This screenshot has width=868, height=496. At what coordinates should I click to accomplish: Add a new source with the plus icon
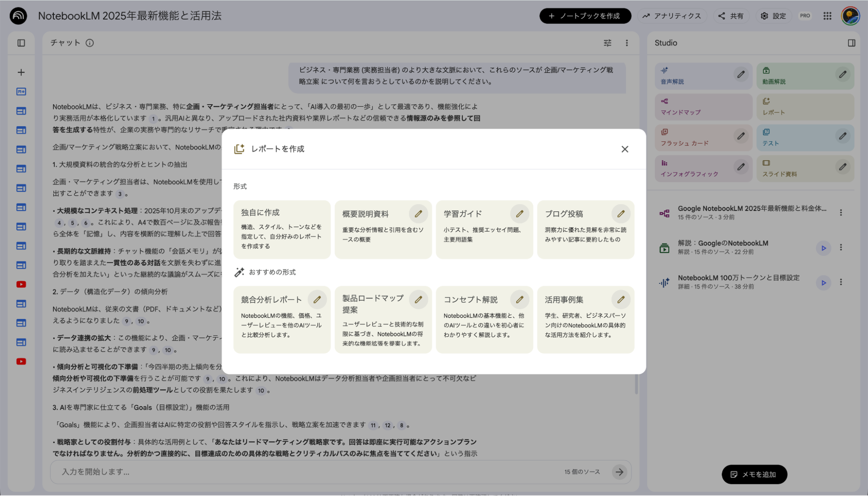tap(20, 72)
